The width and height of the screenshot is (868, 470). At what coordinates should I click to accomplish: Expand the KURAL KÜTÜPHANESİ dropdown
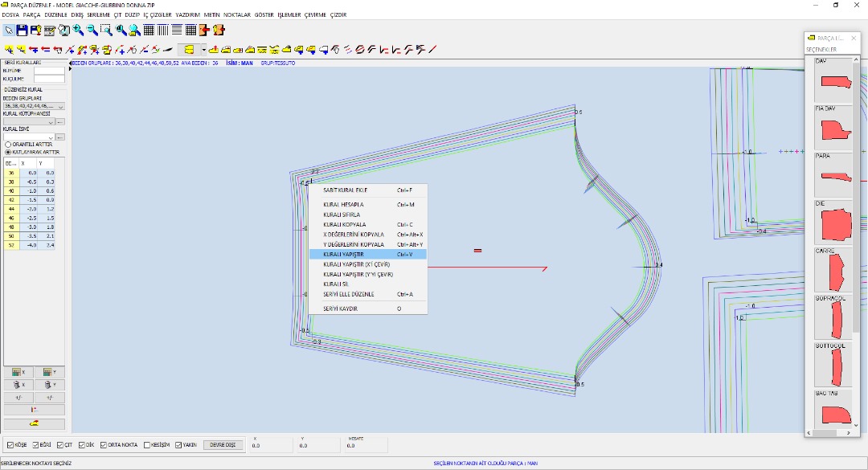tap(51, 121)
